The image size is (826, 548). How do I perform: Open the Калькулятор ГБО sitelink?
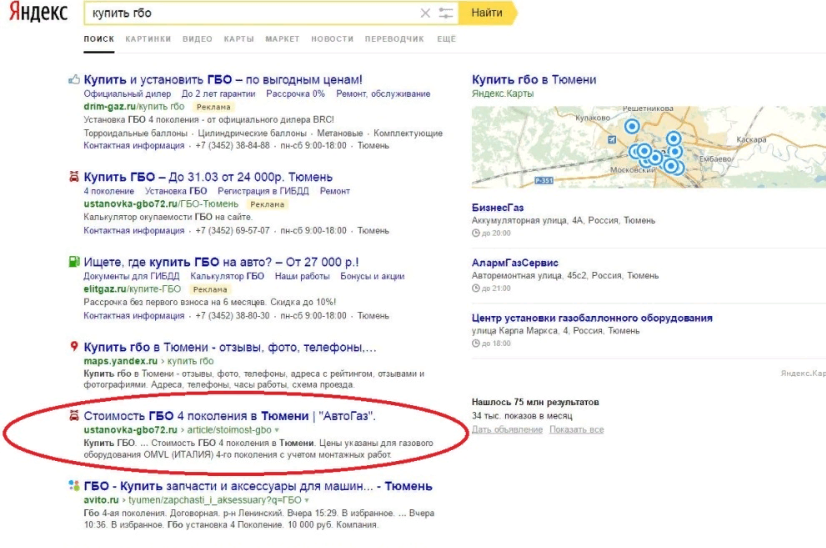(227, 276)
